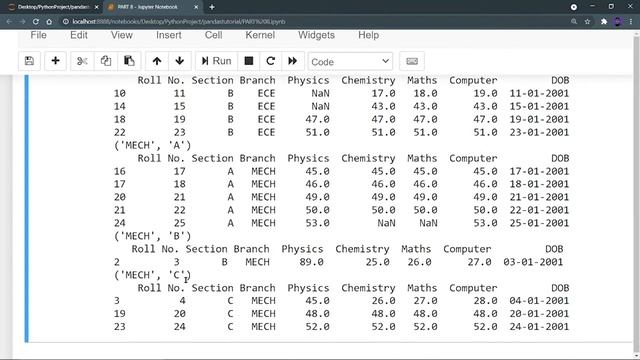The width and height of the screenshot is (640, 360).
Task: Select the ('MECH', 'A') group label
Action: coord(153,145)
